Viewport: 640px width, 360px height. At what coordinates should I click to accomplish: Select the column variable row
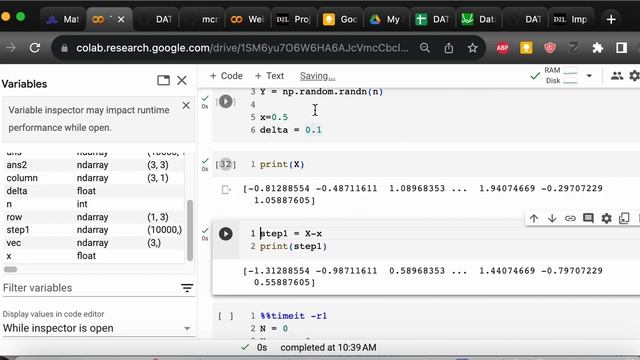(x=94, y=178)
